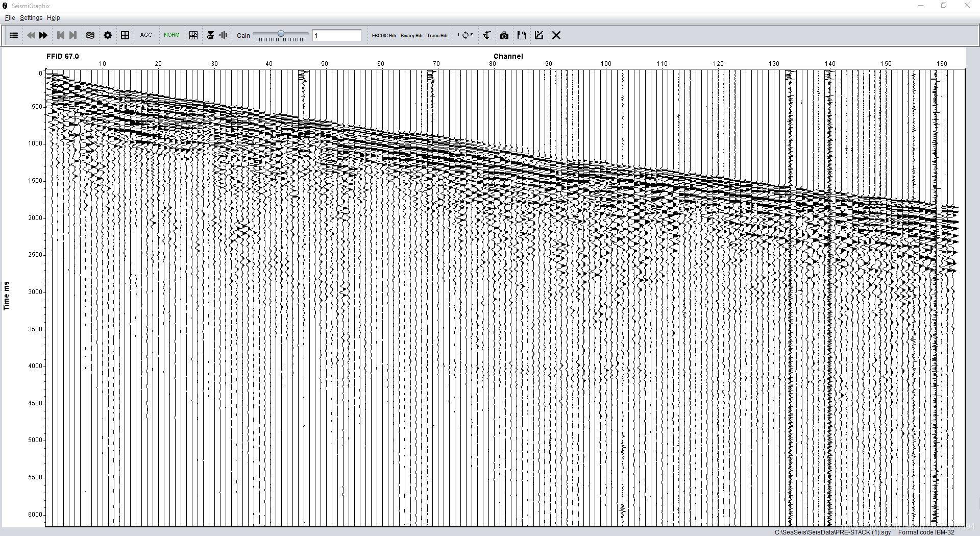
Task: Advance to next record with double-right arrow
Action: tap(43, 35)
